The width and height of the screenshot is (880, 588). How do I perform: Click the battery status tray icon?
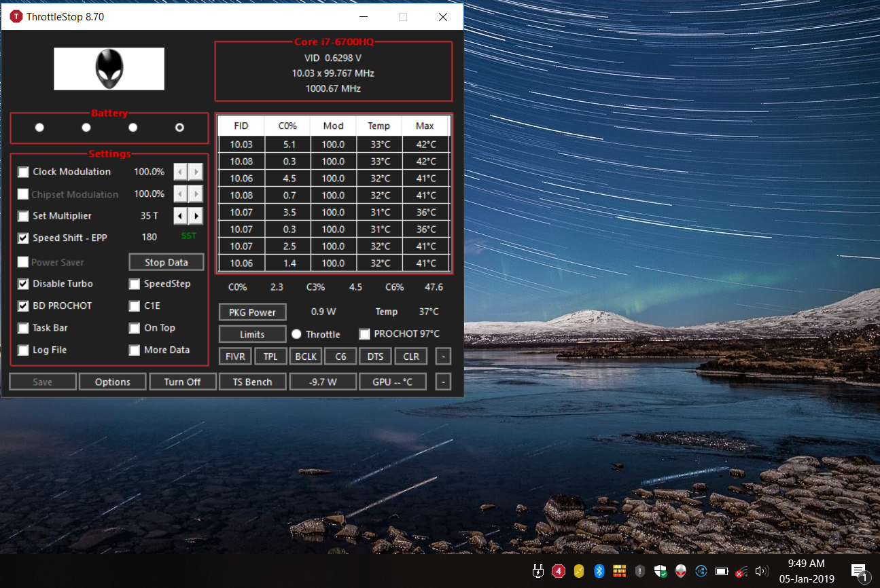click(722, 571)
